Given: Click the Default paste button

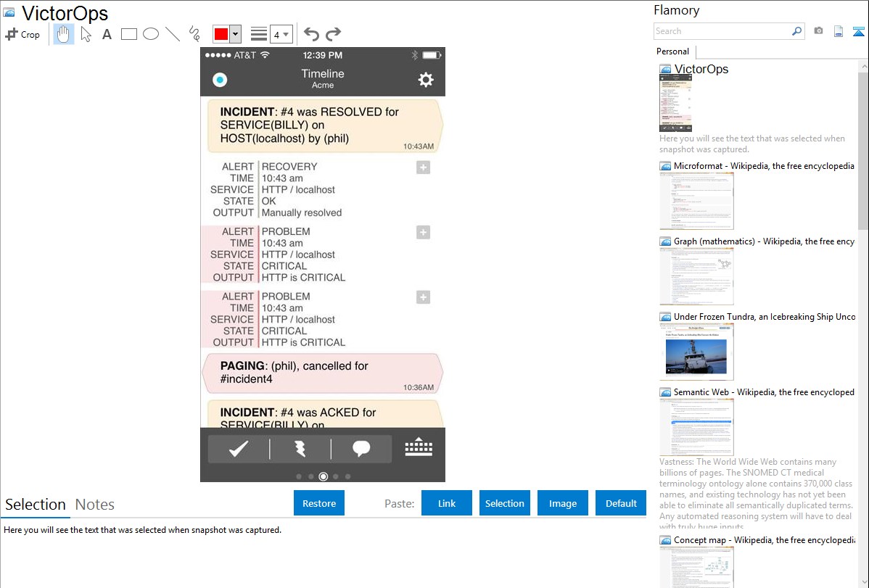Looking at the screenshot, I should point(621,503).
